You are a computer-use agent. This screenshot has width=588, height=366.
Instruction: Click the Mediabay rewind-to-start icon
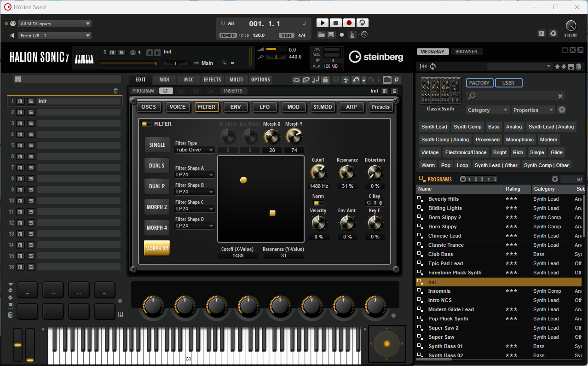423,66
